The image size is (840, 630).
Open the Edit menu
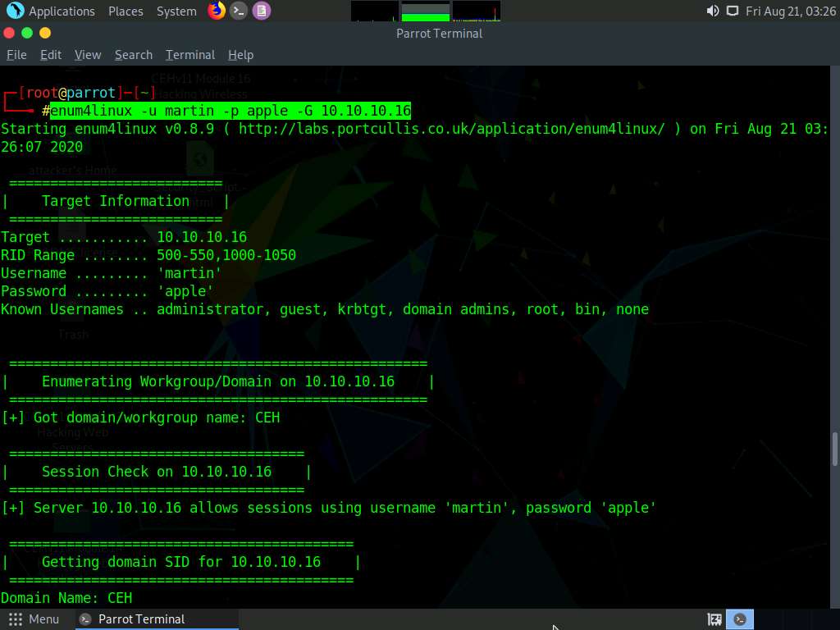click(51, 55)
